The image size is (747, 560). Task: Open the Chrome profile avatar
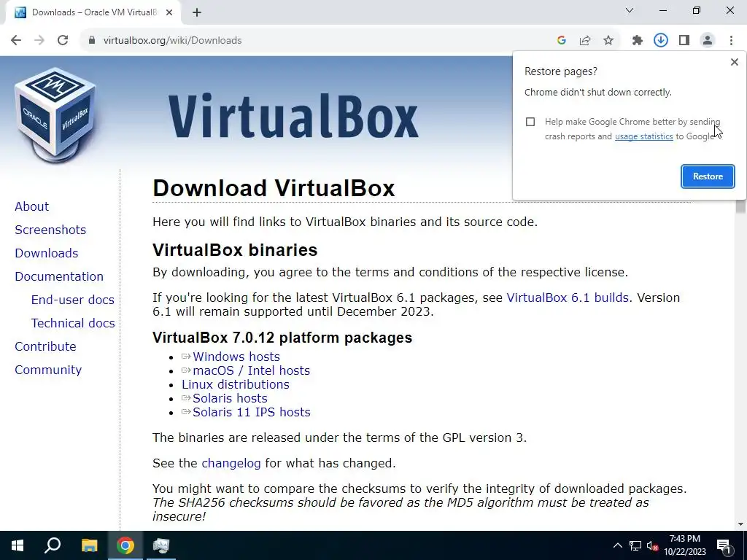[708, 41]
